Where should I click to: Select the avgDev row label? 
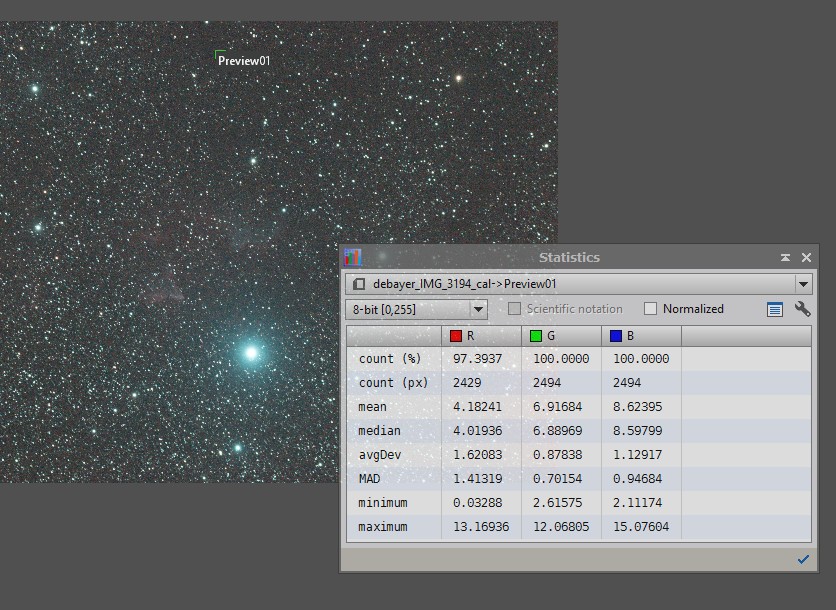[x=379, y=455]
